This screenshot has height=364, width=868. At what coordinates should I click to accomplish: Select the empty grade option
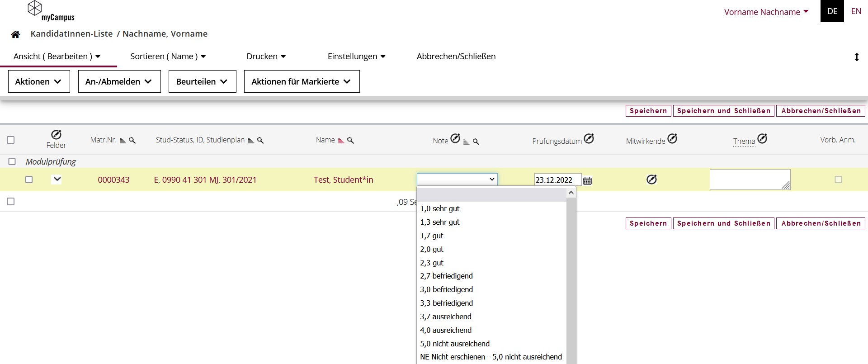tap(491, 195)
